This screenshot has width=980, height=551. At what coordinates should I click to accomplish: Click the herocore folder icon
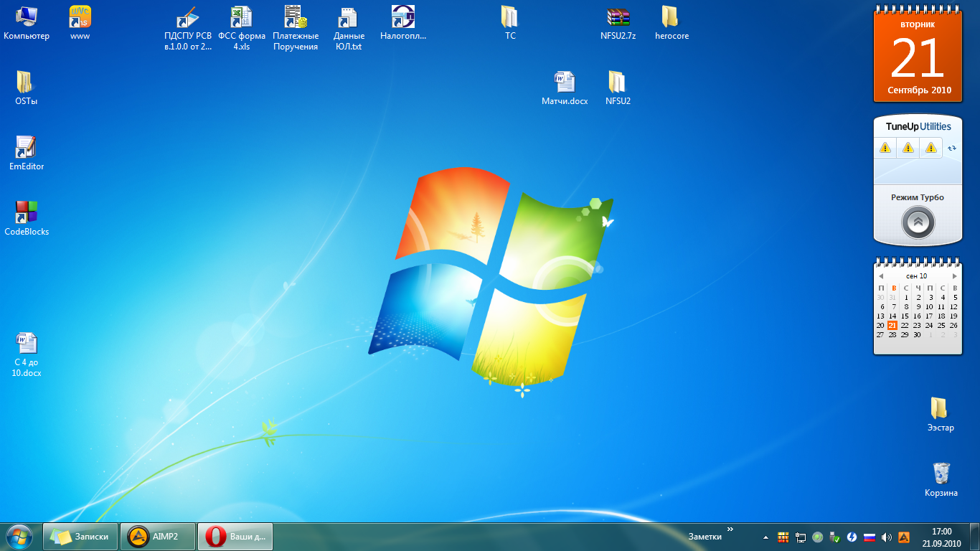(671, 17)
